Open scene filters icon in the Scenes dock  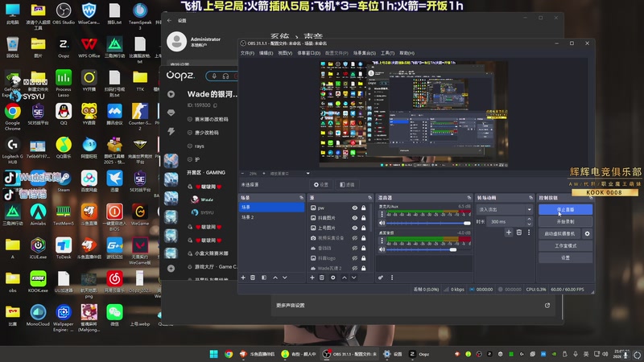click(x=264, y=278)
